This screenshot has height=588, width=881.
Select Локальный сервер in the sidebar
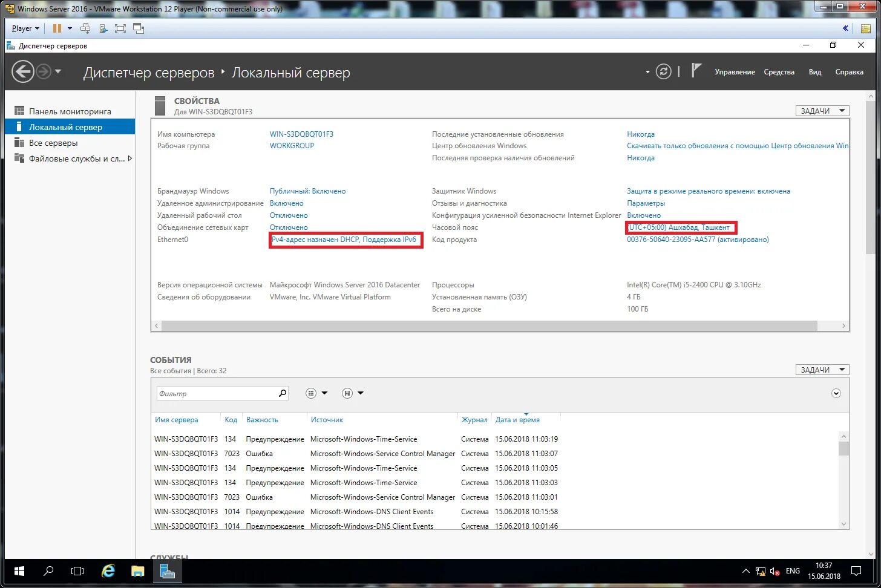pos(70,127)
